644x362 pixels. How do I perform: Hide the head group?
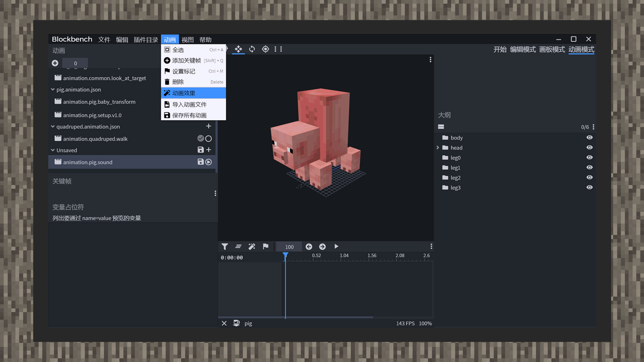tap(590, 147)
